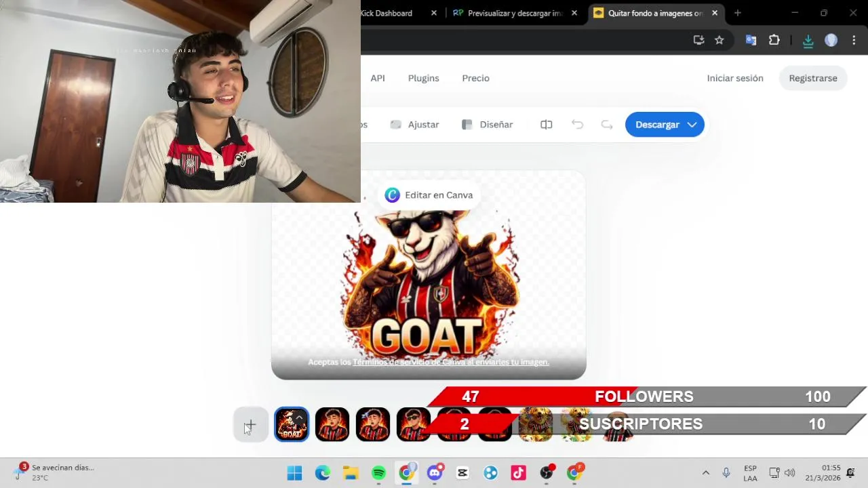
Task: Open the Extensions puzzle icon
Action: tap(774, 40)
